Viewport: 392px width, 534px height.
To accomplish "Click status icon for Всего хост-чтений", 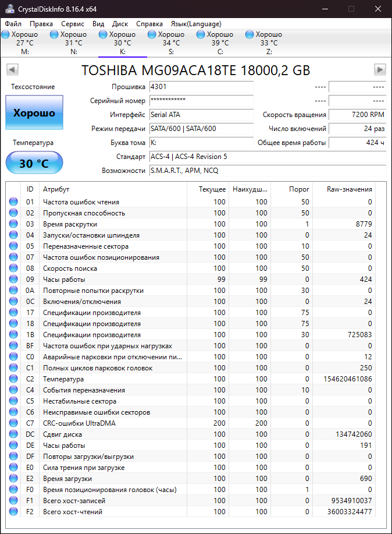I will [13, 511].
